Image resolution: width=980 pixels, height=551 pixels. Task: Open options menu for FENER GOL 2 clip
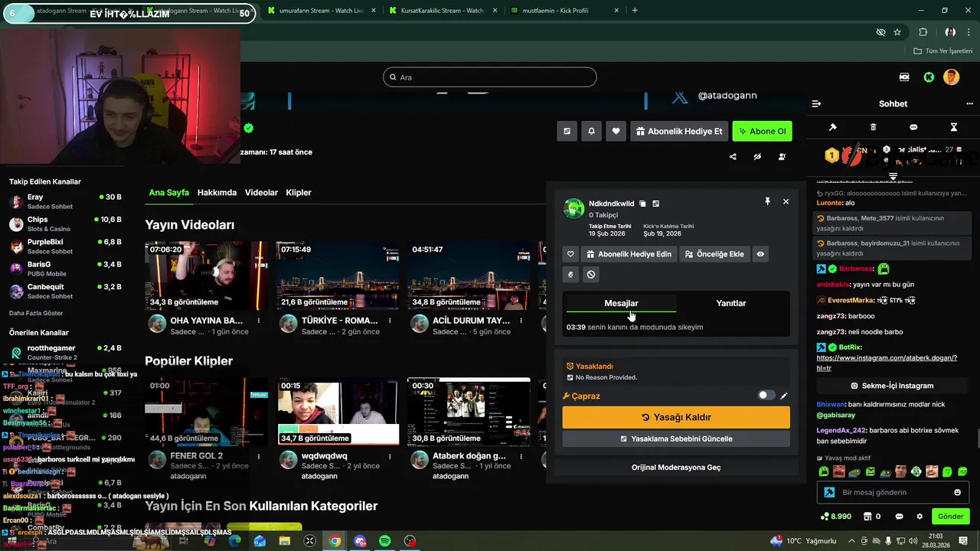[x=259, y=456]
